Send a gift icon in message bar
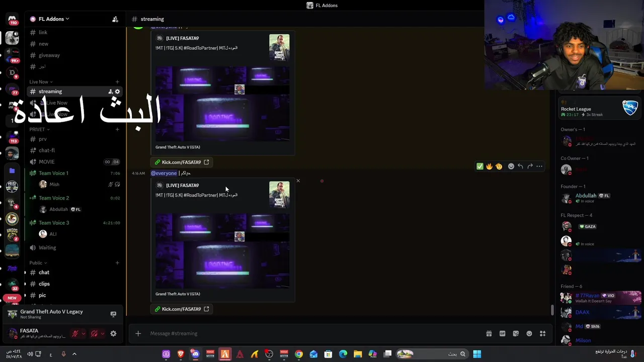 coord(489,333)
